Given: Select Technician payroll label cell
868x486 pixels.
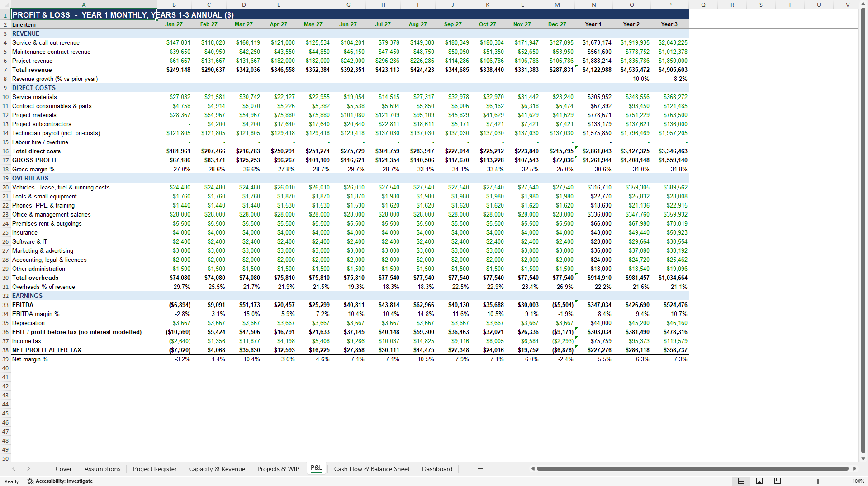Looking at the screenshot, I should [84, 133].
